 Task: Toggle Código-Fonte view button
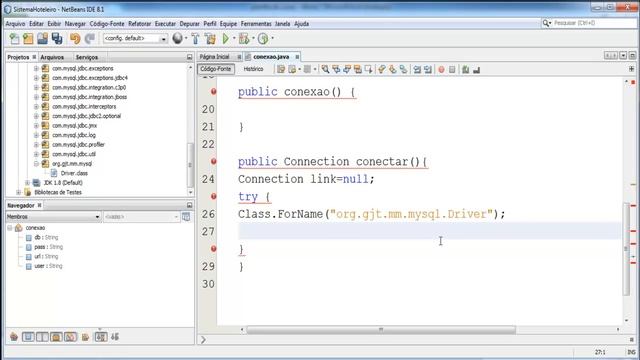[x=216, y=69]
